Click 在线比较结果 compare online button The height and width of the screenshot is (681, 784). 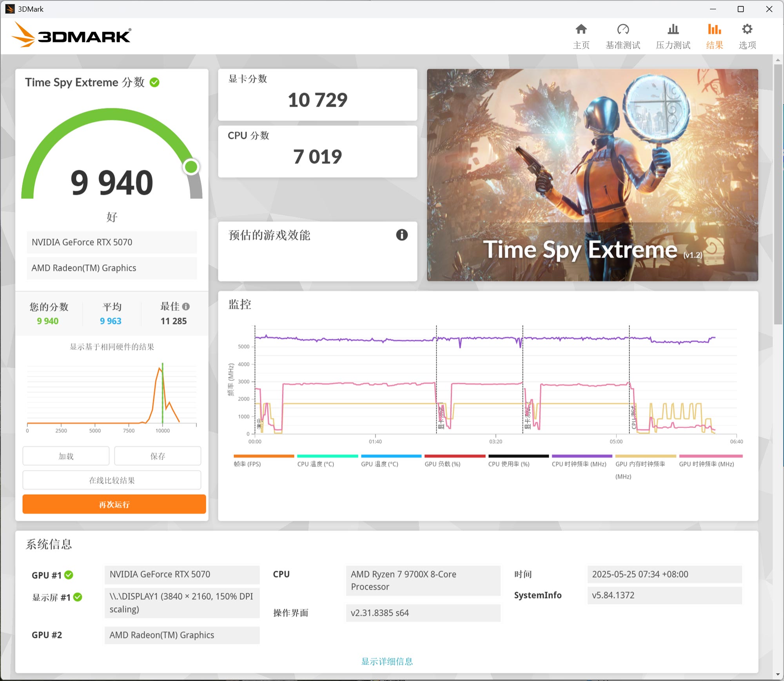[x=112, y=480]
